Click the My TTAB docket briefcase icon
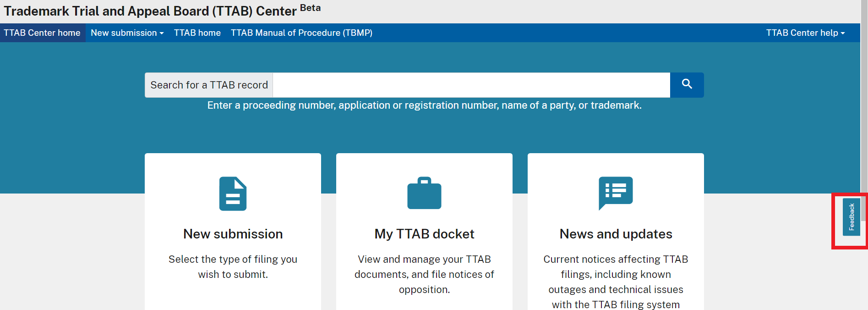This screenshot has height=310, width=868. (x=424, y=193)
